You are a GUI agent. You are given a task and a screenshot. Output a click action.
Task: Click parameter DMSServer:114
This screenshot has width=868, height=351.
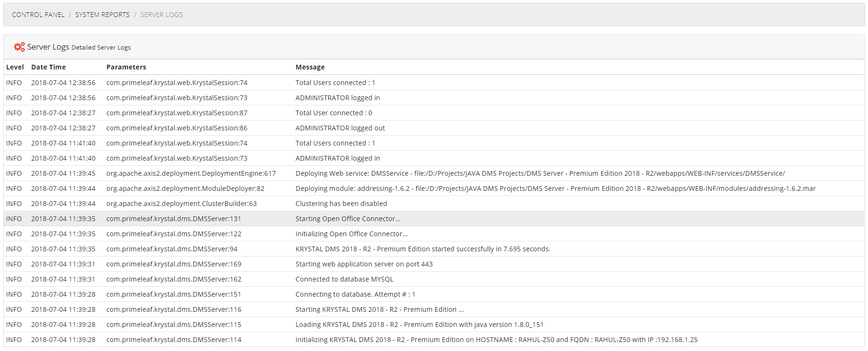(x=174, y=340)
